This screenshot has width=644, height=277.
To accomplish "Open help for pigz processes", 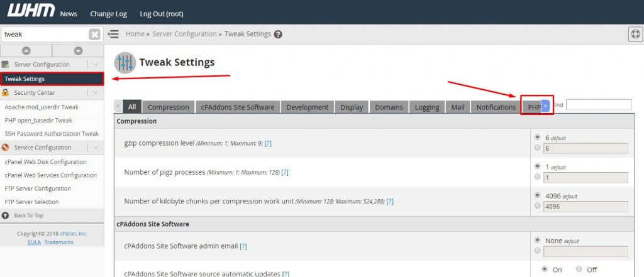I will 285,173.
